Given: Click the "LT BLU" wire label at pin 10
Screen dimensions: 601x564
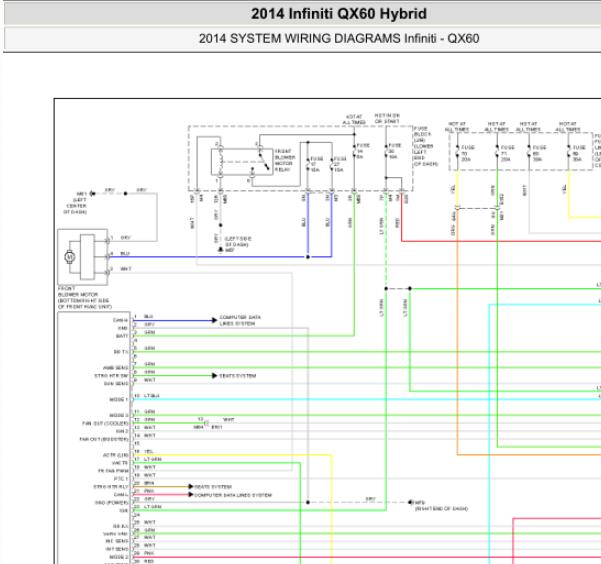Looking at the screenshot, I should (152, 396).
